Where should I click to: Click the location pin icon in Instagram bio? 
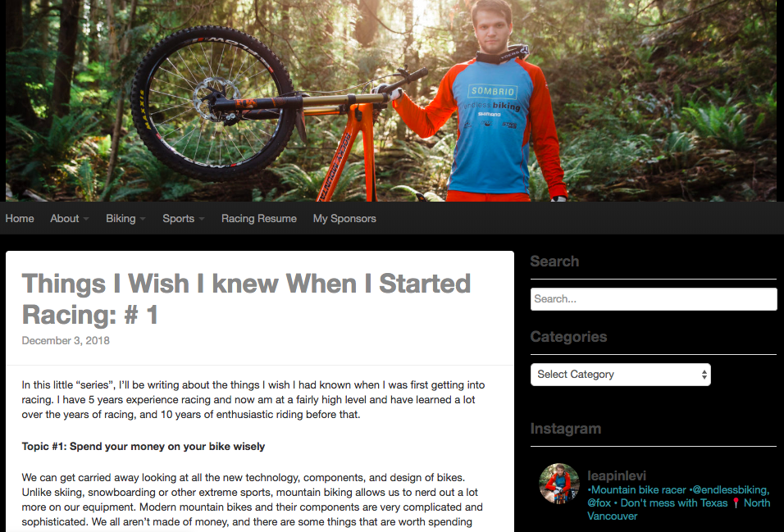736,503
